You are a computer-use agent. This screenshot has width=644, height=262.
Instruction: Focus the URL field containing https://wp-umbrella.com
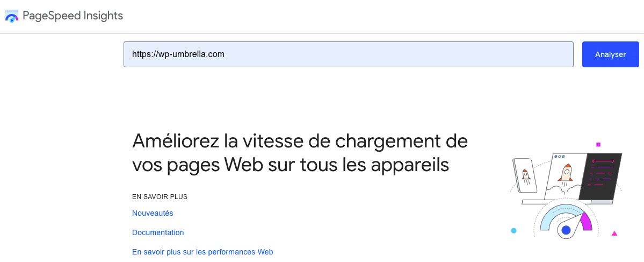pos(348,54)
